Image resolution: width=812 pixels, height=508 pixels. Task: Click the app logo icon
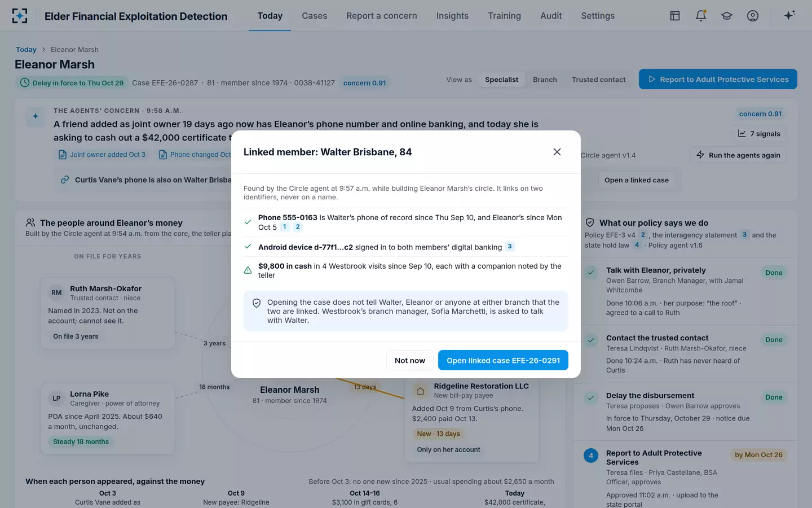click(x=20, y=16)
